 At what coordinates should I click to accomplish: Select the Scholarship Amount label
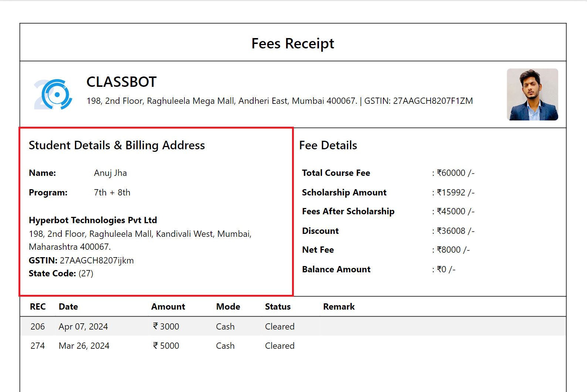[344, 192]
